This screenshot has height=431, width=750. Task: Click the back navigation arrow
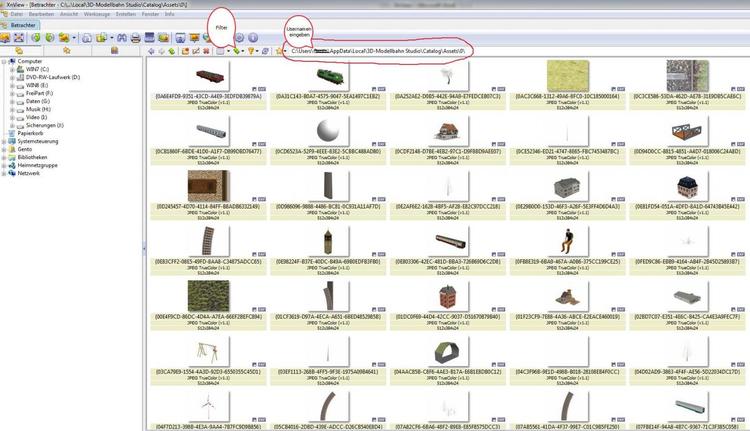click(150, 50)
